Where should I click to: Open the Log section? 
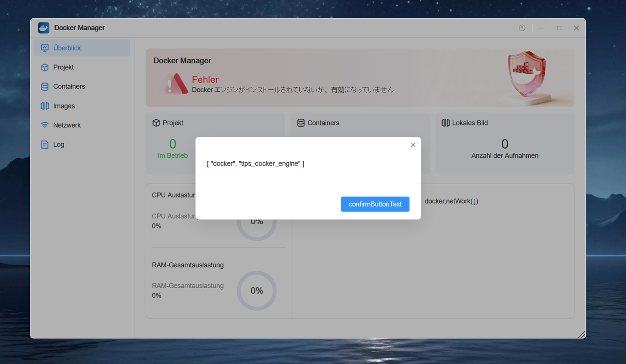point(82,145)
